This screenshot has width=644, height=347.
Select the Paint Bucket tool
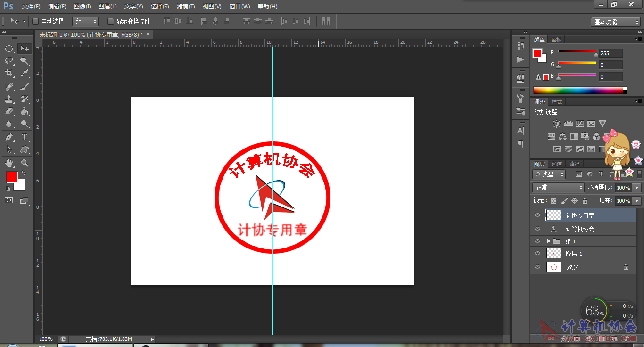tap(25, 111)
